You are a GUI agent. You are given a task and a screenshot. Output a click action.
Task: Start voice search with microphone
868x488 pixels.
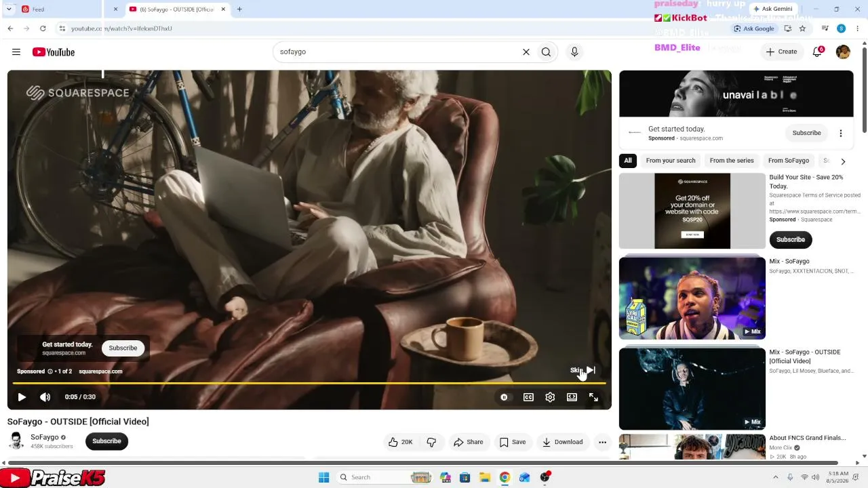coord(574,52)
